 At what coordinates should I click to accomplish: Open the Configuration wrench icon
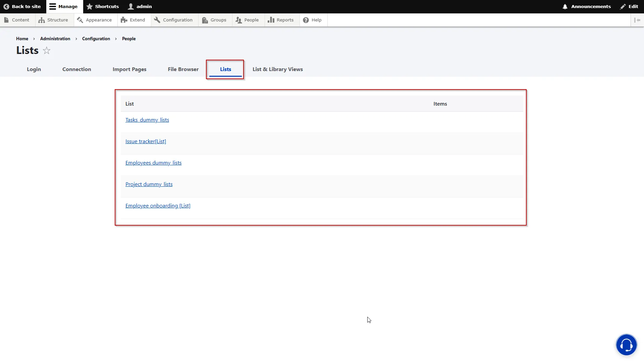(157, 20)
